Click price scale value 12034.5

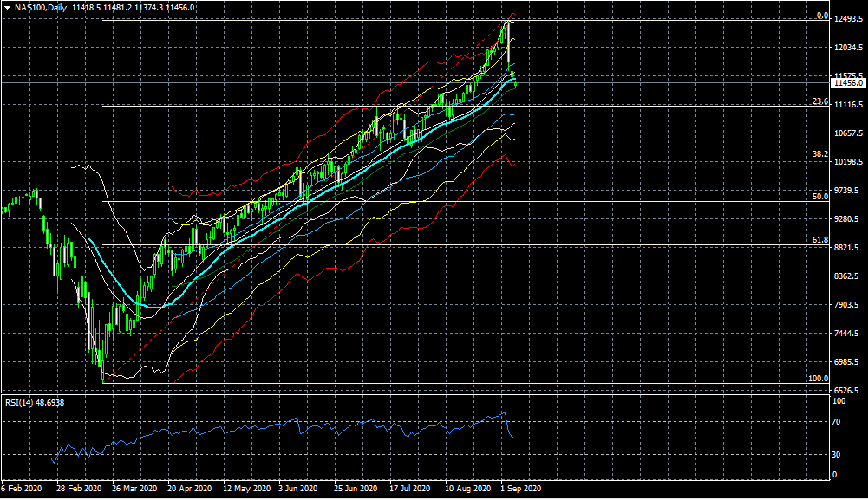coord(849,48)
